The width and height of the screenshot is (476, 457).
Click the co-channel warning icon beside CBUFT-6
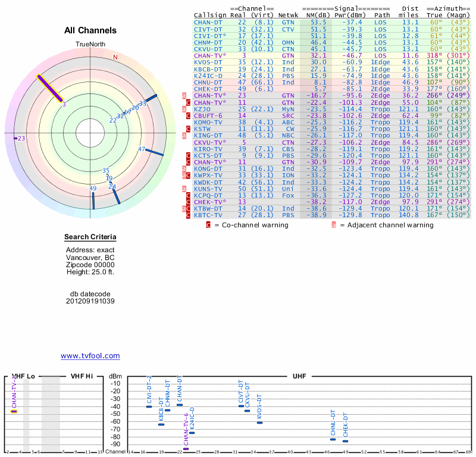tap(189, 115)
